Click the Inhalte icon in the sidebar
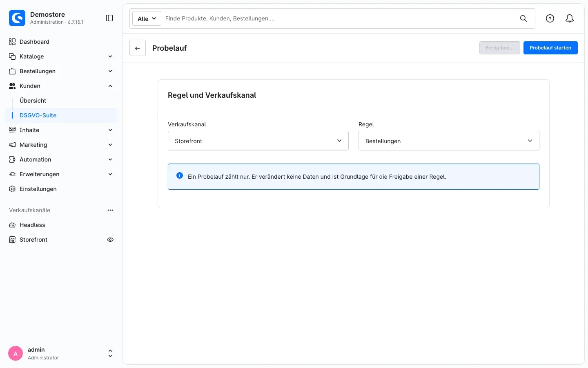The width and height of the screenshot is (588, 368). pos(12,130)
